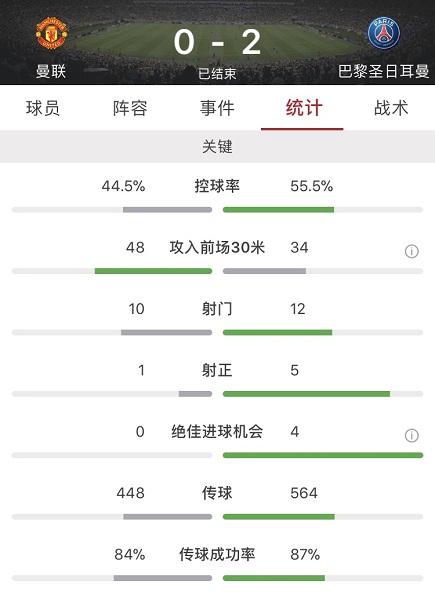Tap the 巴黎圣日耳曼 team name
Image resolution: width=435 pixels, height=592 pixels.
(383, 71)
